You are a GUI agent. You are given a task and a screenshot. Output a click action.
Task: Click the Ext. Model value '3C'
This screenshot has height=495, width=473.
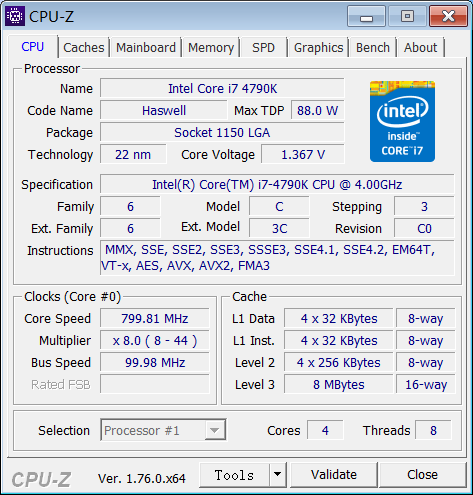(279, 229)
